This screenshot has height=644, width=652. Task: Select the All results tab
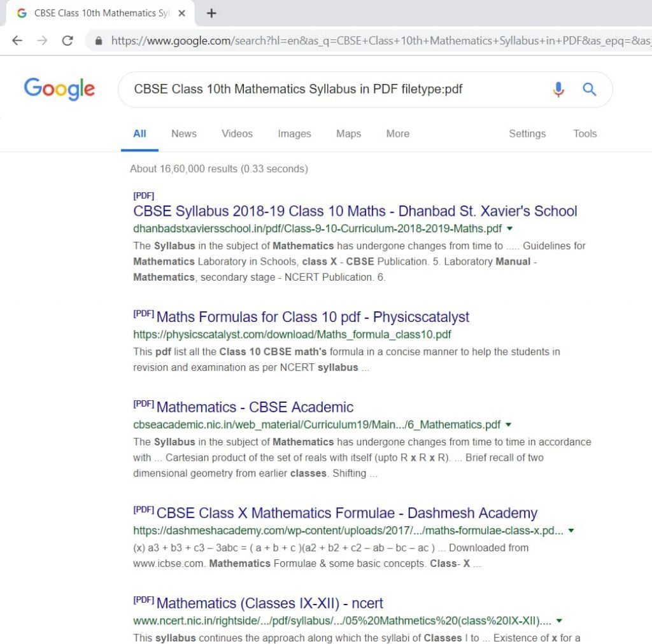pyautogui.click(x=139, y=134)
